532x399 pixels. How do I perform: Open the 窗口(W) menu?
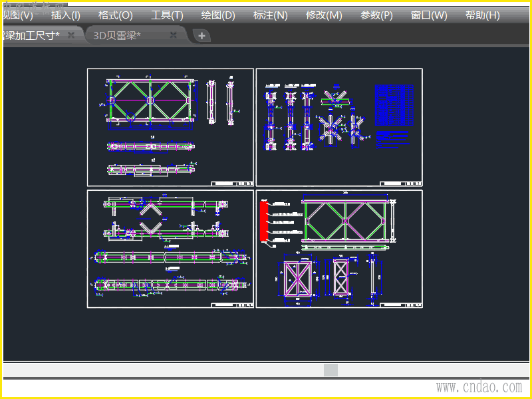[x=429, y=15]
